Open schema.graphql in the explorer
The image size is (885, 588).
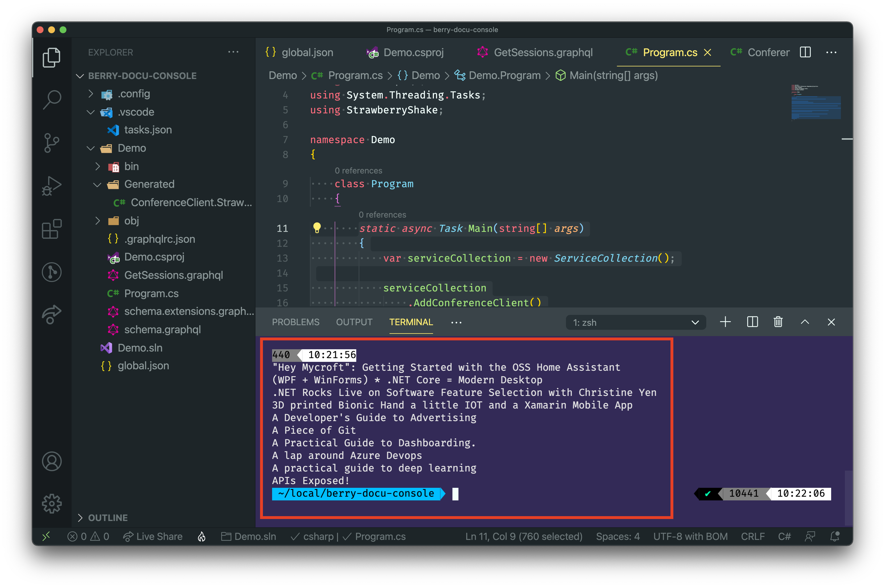click(162, 329)
